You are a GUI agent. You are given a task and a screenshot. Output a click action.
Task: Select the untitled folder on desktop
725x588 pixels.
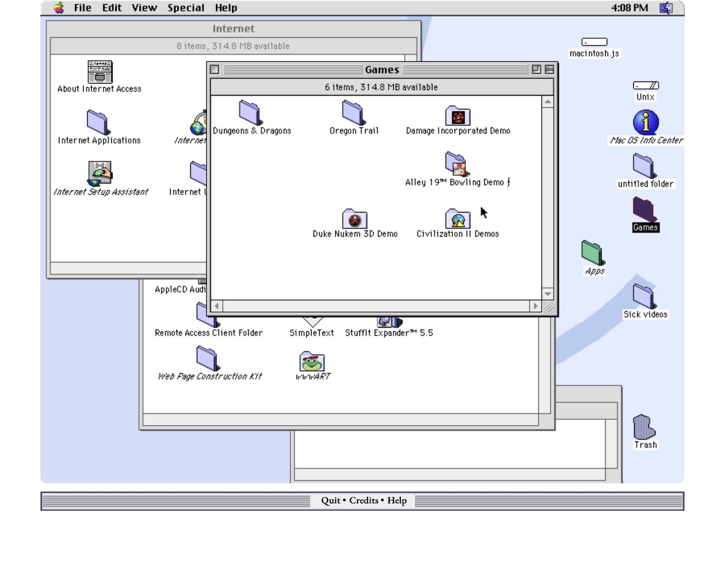tap(644, 166)
